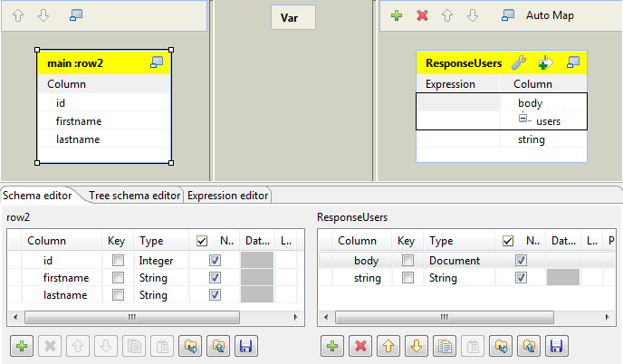623x364 pixels.
Task: Switch to the Tree schema editor tab
Action: pyautogui.click(x=135, y=195)
